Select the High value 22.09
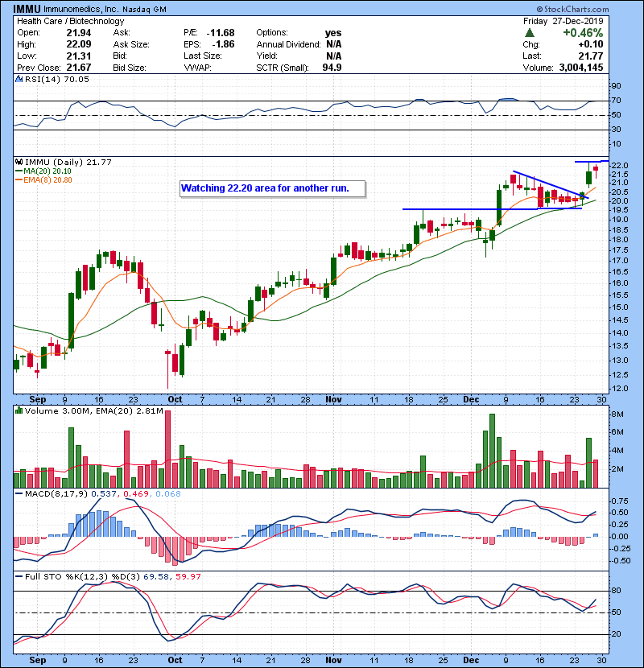 click(79, 44)
